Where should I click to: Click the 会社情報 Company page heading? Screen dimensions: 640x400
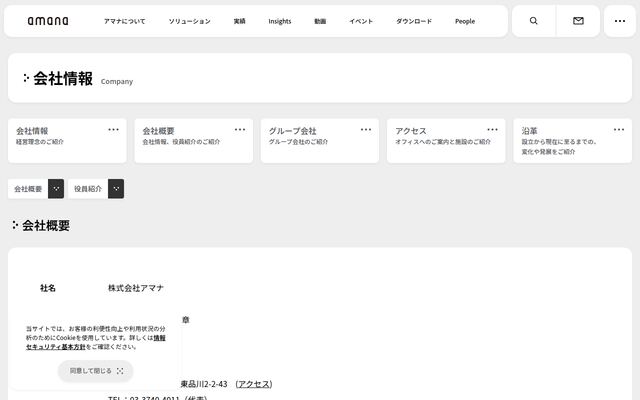click(x=78, y=78)
